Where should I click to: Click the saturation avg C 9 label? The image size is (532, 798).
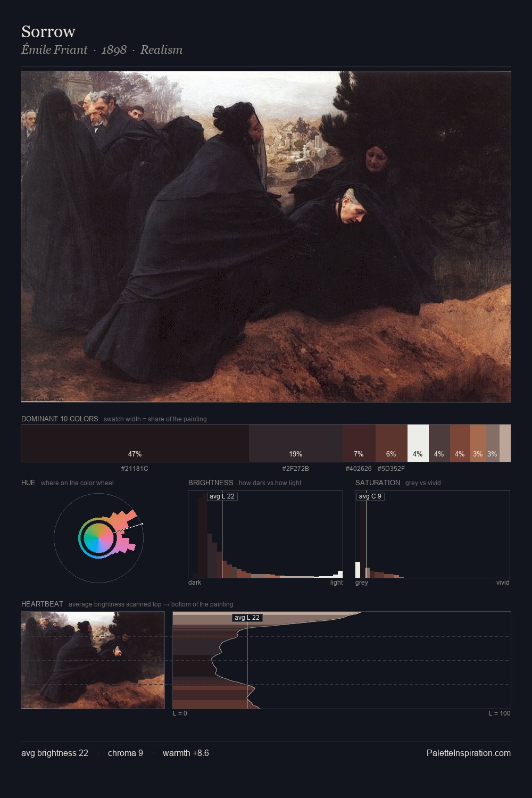[x=370, y=496]
